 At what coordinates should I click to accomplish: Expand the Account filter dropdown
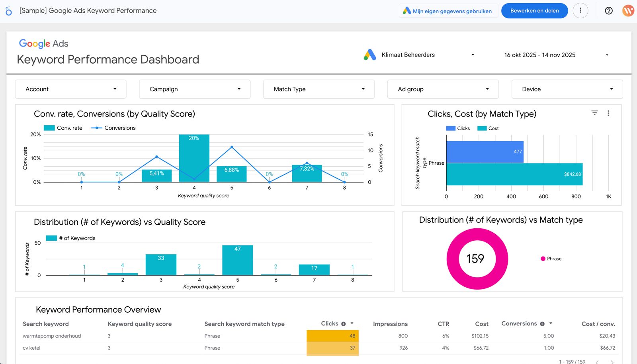tap(71, 89)
